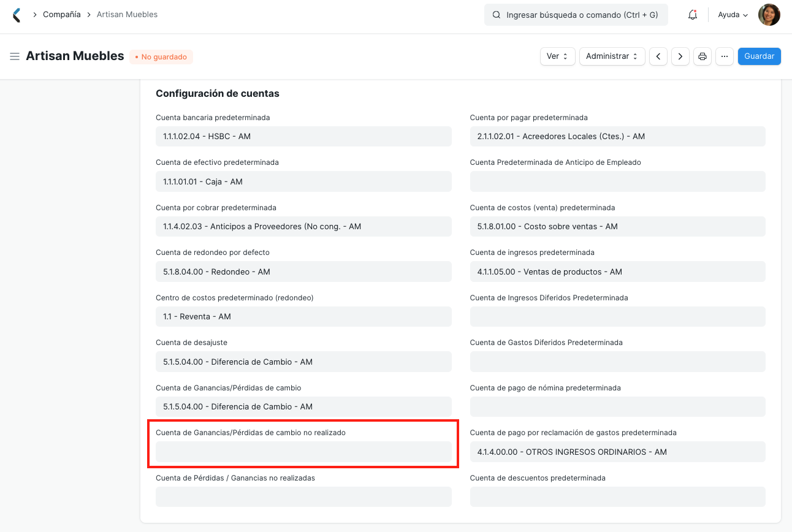Click the search magnifier icon
Image resolution: width=792 pixels, height=532 pixels.
pyautogui.click(x=496, y=15)
